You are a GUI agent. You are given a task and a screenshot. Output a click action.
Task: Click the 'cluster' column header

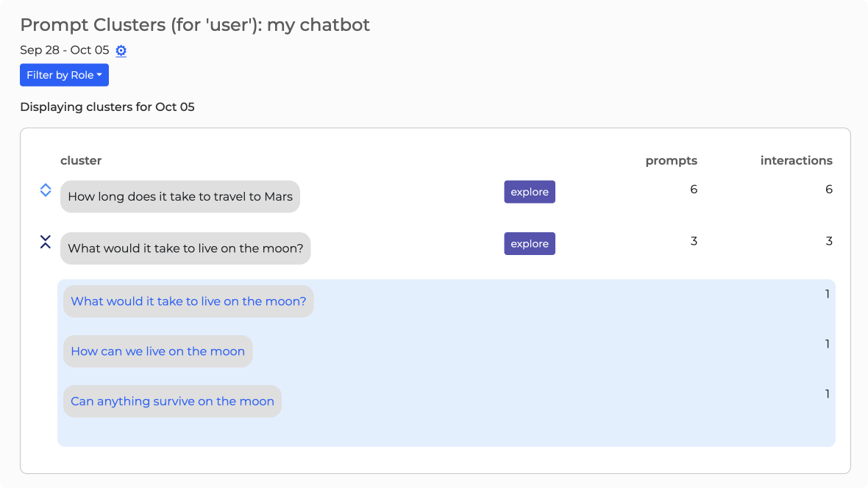click(81, 160)
